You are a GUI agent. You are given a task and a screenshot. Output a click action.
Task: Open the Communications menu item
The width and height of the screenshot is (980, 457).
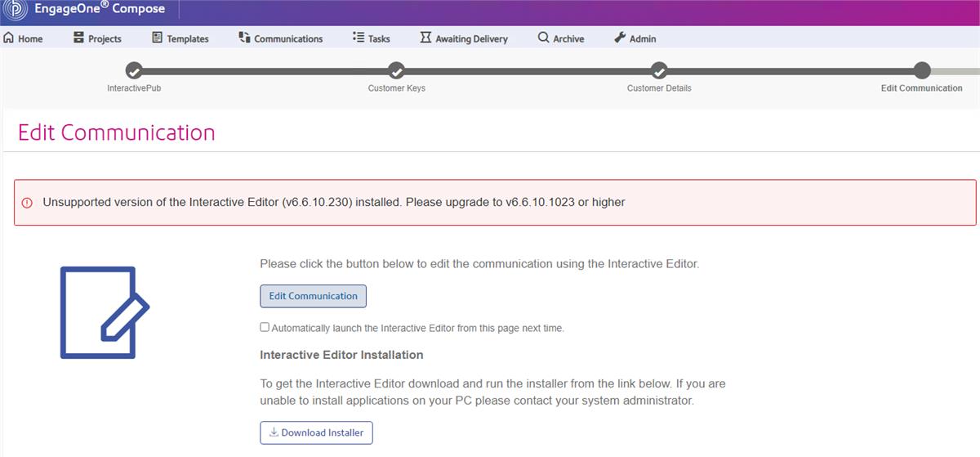[281, 38]
